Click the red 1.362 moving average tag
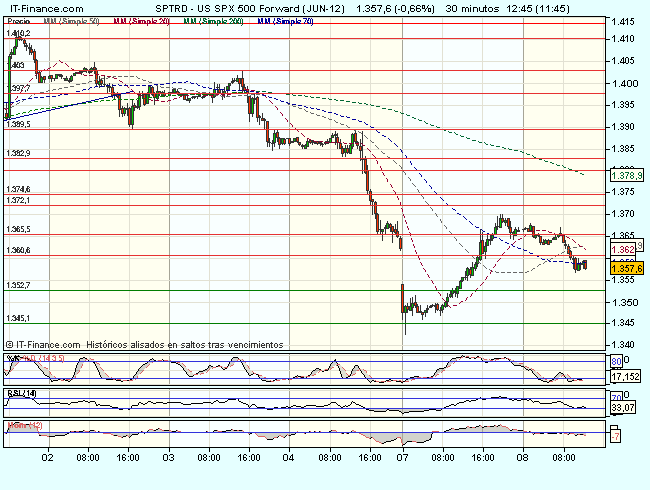 [623, 250]
